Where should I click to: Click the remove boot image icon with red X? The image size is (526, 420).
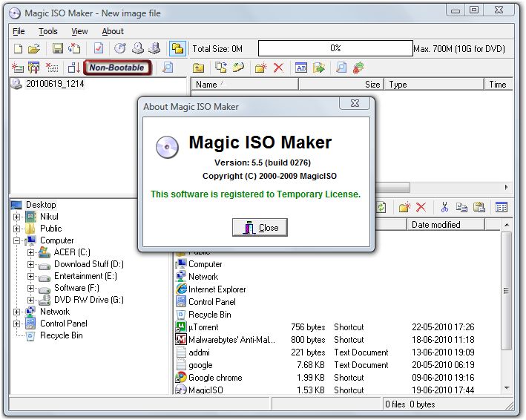coord(52,68)
